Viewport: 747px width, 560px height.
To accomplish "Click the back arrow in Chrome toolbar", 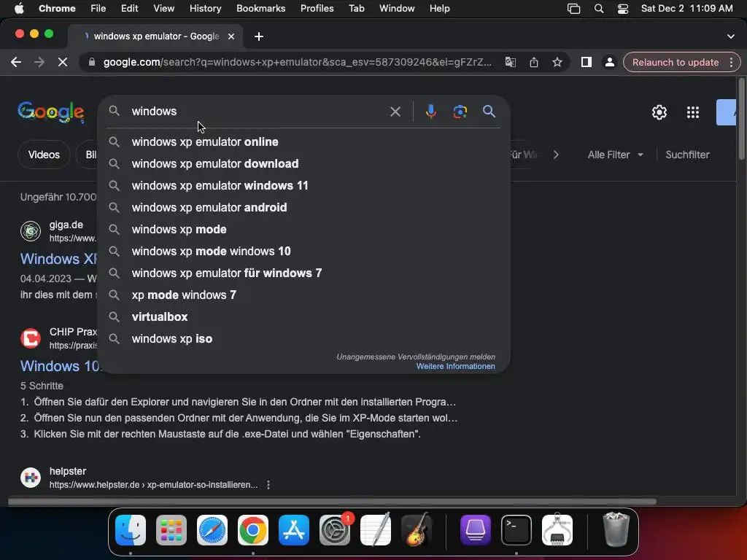I will point(16,63).
